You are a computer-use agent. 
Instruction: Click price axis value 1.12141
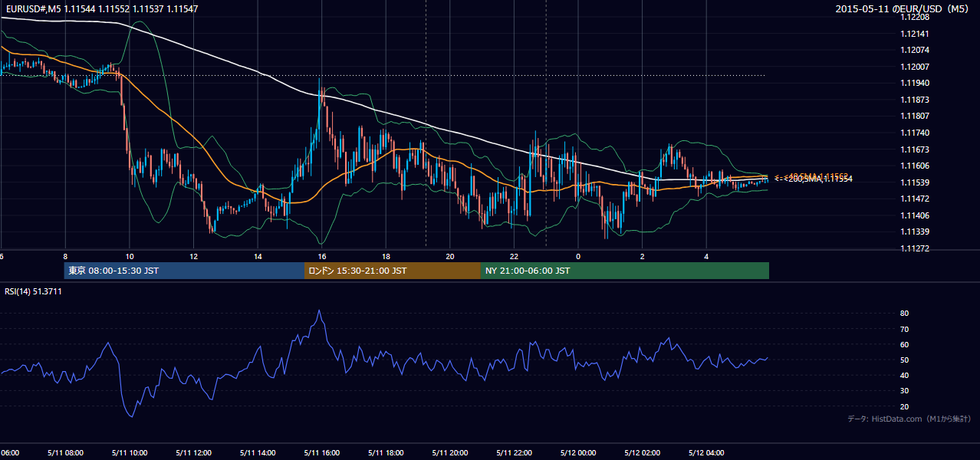915,34
